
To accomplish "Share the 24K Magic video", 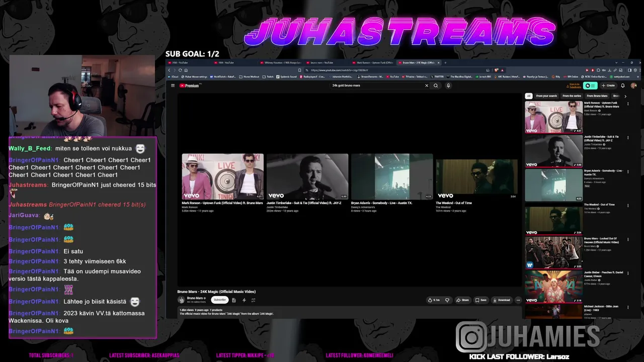I will coord(462,300).
